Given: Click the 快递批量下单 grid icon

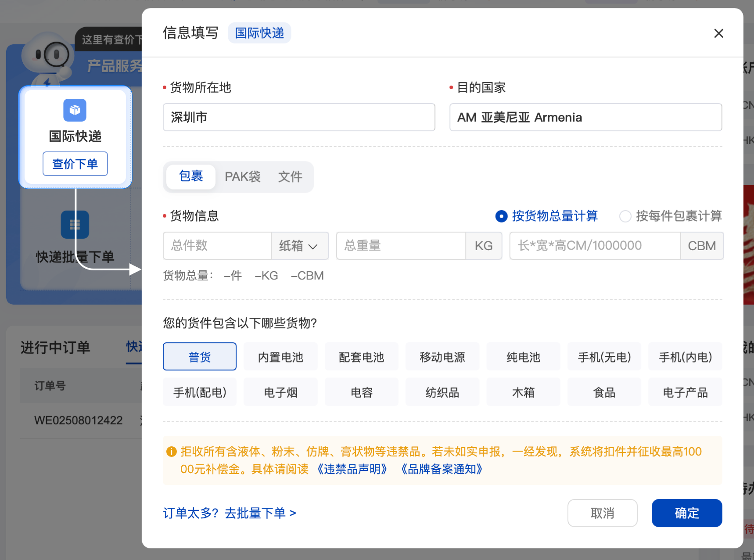Looking at the screenshot, I should (75, 224).
